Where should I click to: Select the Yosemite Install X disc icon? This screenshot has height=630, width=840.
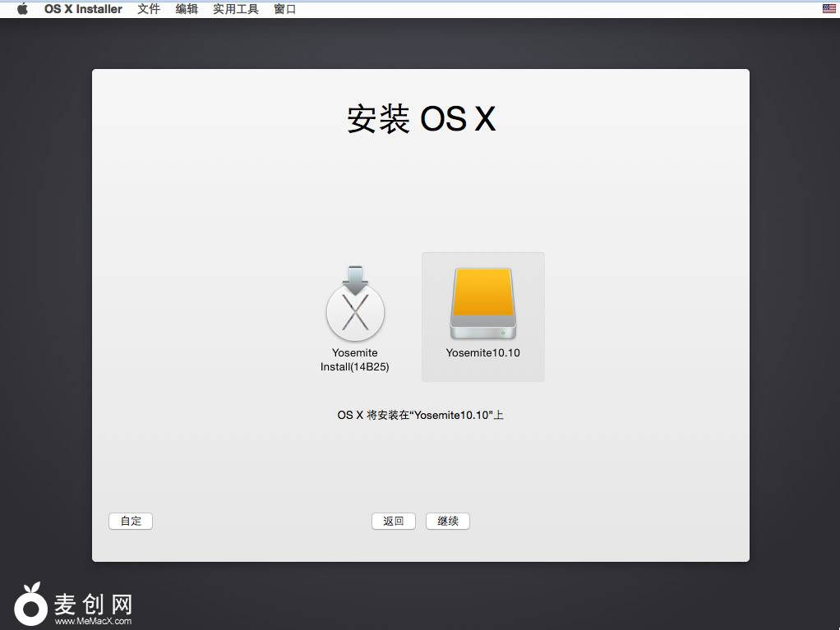(355, 313)
